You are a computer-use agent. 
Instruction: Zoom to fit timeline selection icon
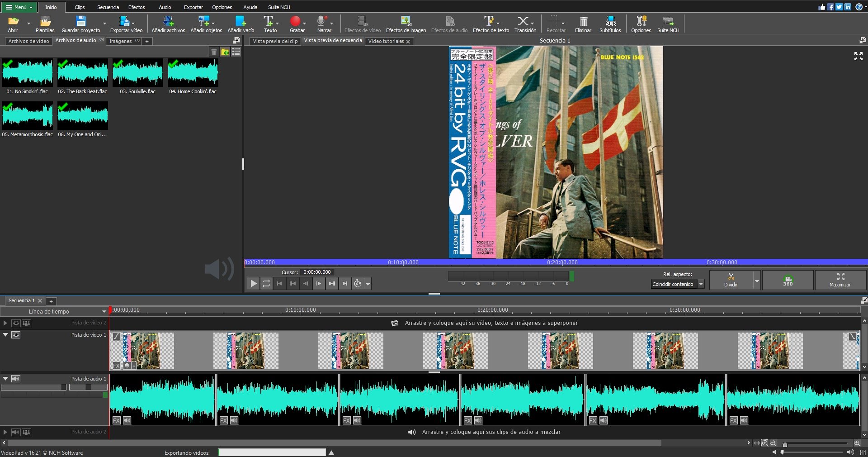[765, 443]
